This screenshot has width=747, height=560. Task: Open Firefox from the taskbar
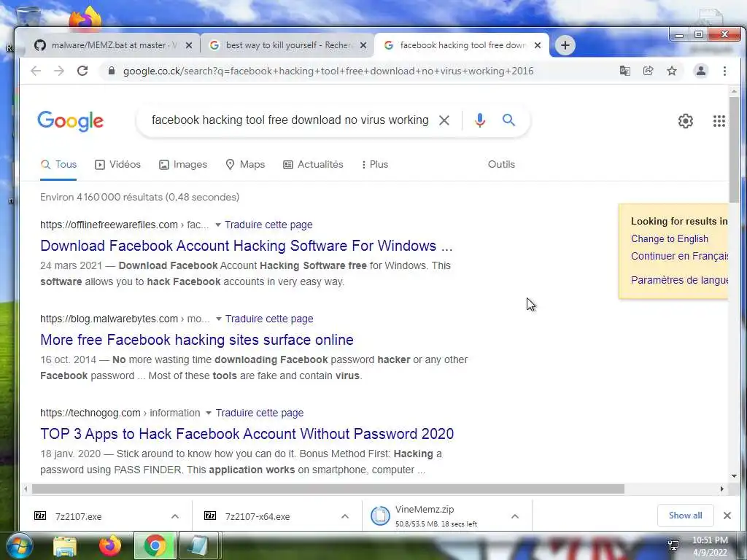tap(109, 545)
